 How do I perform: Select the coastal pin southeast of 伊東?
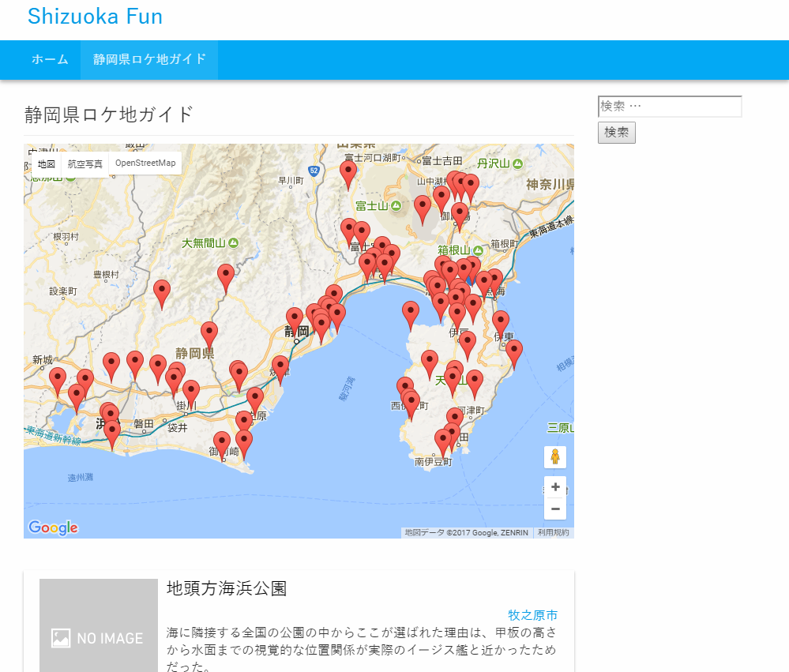pyautogui.click(x=513, y=355)
